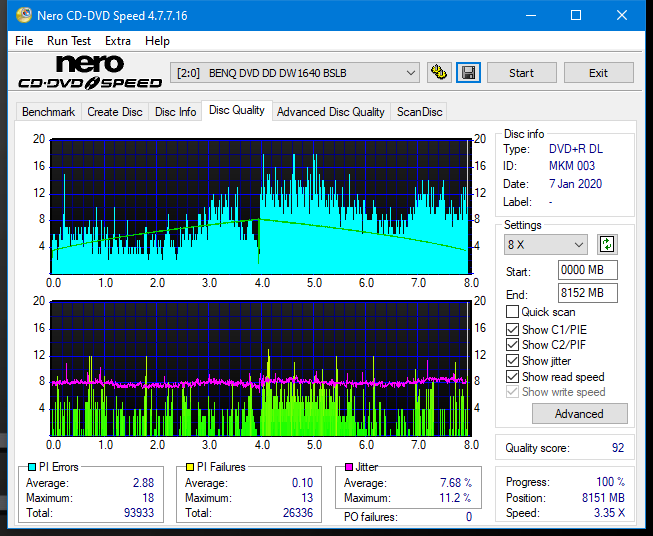
Task: Maximize the Nero CD-DVD Speed window
Action: [x=576, y=15]
